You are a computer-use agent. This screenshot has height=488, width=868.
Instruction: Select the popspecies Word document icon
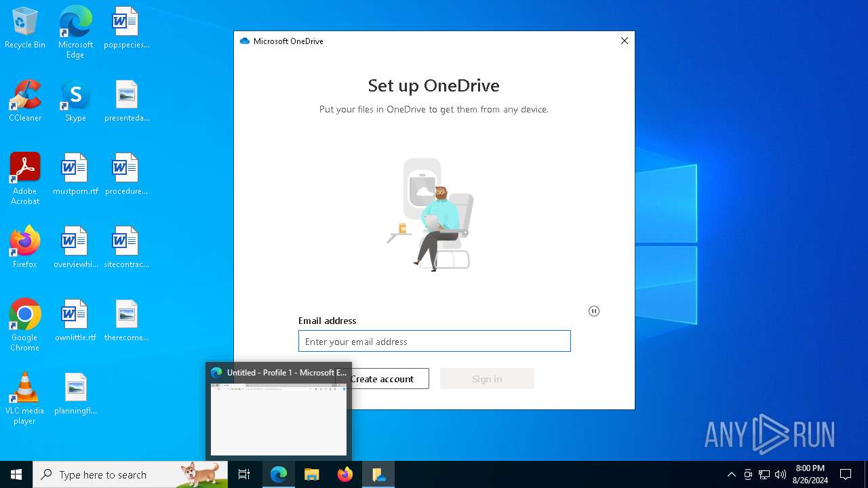[x=126, y=28]
